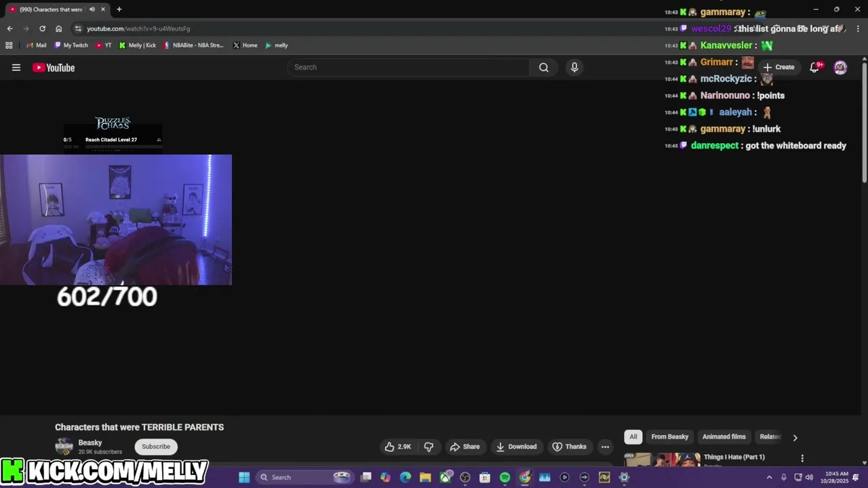868x488 pixels.
Task: View site information next to URL
Action: [x=78, y=28]
